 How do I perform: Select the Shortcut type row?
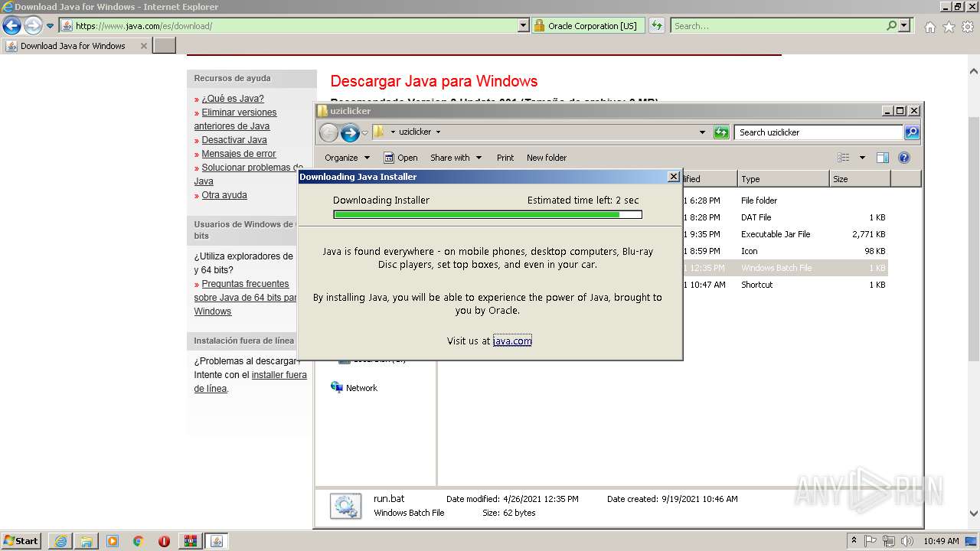pyautogui.click(x=785, y=285)
